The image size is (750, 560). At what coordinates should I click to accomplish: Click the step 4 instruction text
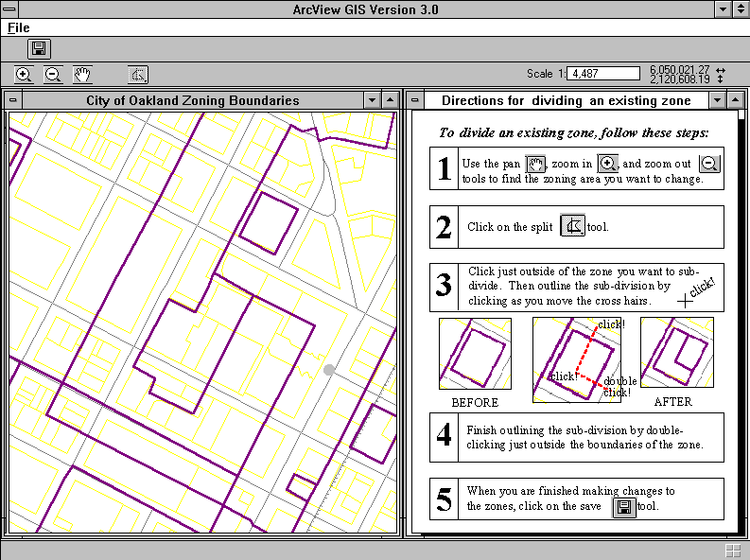tap(584, 437)
